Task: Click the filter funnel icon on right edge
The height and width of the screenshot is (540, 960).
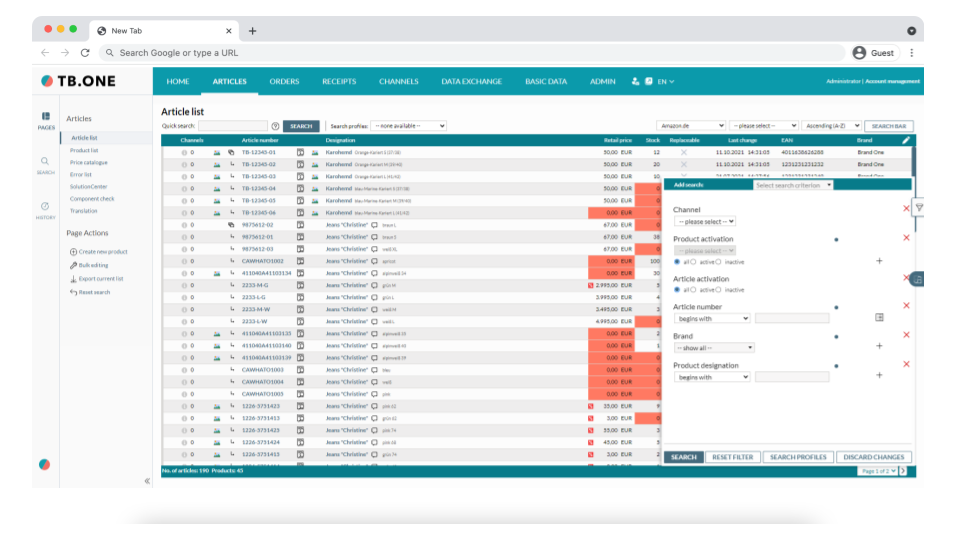Action: tap(919, 208)
